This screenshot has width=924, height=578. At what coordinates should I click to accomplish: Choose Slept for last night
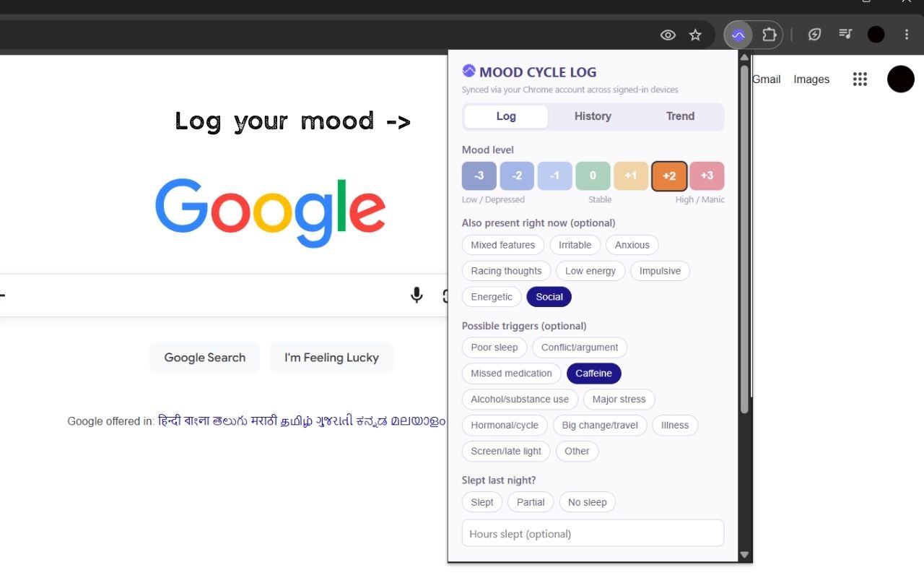pos(482,502)
